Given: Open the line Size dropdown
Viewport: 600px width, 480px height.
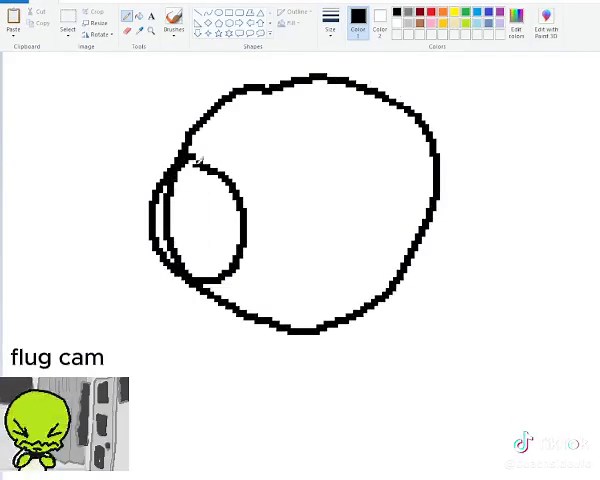Looking at the screenshot, I should tap(330, 22).
